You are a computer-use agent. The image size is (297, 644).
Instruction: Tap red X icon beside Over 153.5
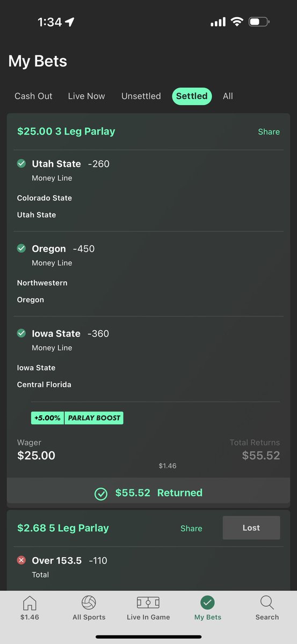pyautogui.click(x=21, y=560)
